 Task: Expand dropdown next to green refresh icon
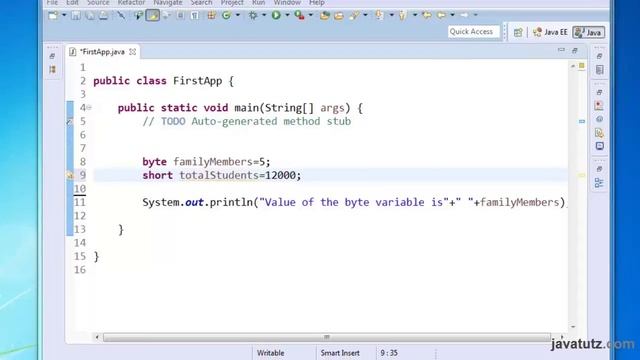click(238, 16)
